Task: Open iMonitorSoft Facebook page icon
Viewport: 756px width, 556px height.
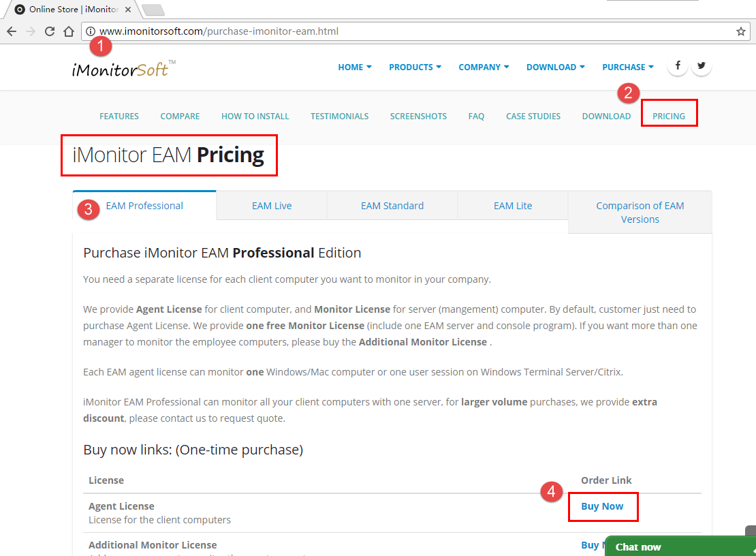Action: point(678,65)
